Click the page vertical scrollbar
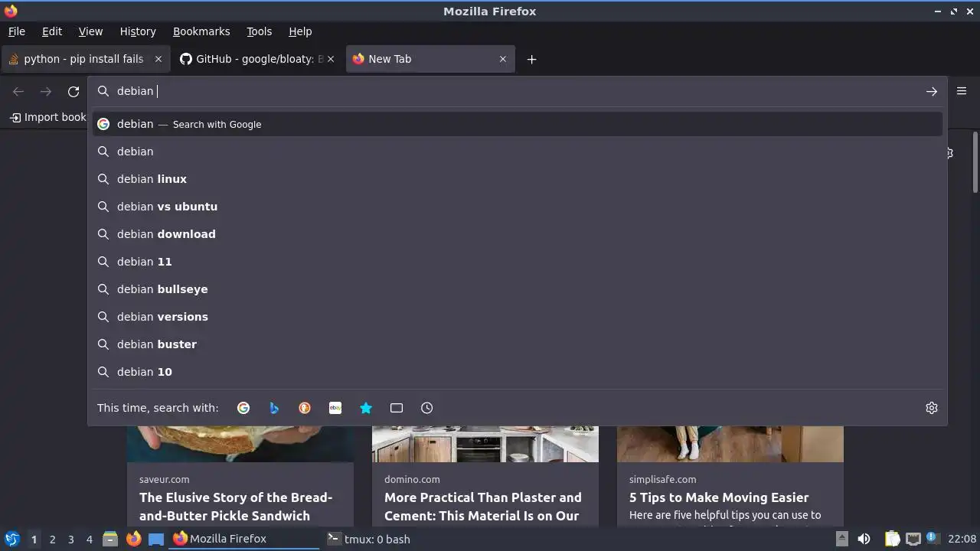980x551 pixels. pyautogui.click(x=975, y=162)
